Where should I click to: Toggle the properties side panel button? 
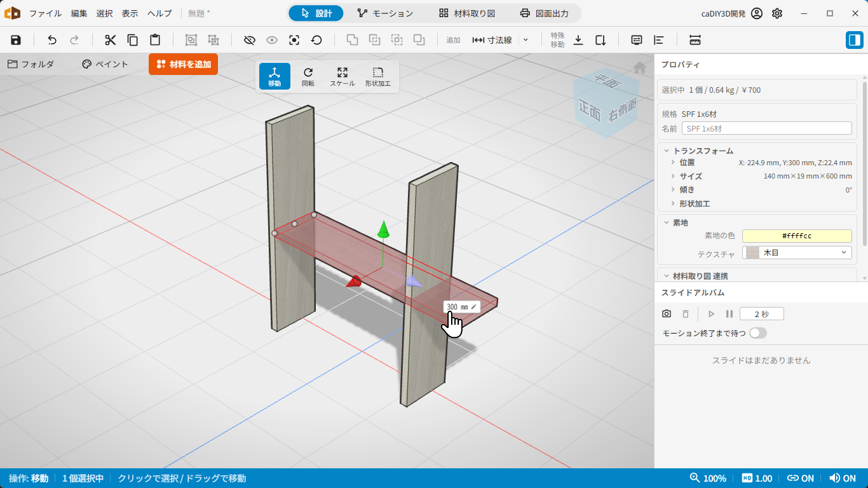click(x=854, y=40)
